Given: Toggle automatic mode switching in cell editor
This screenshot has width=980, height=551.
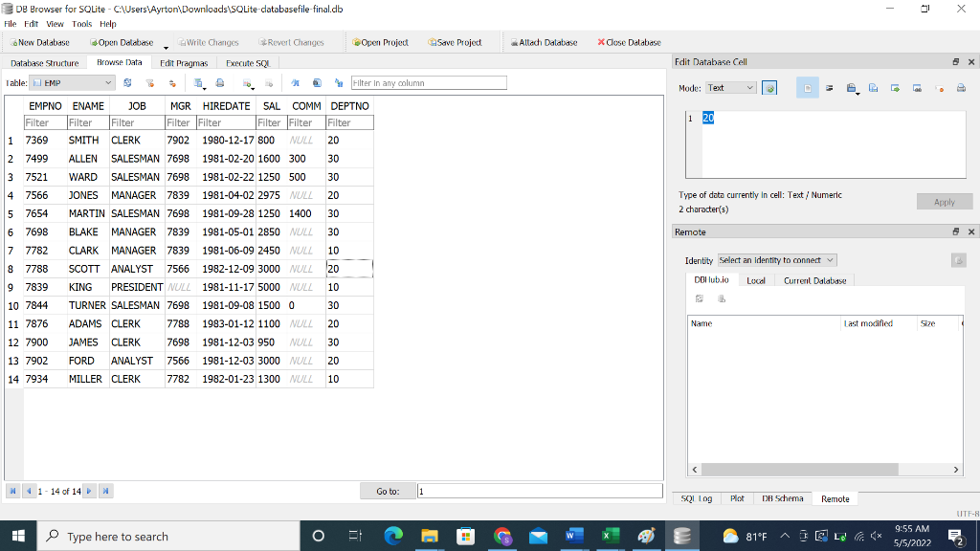Looking at the screenshot, I should (x=771, y=87).
